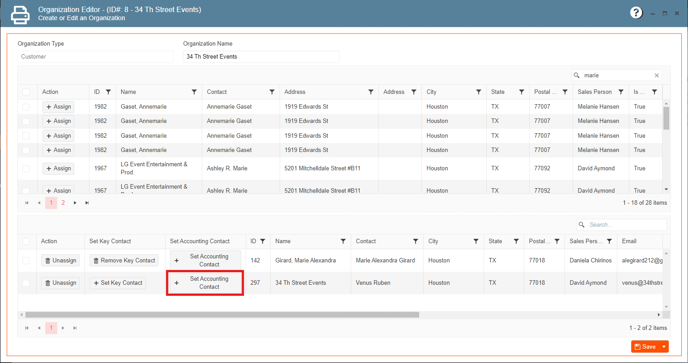Viewport: 688px width, 363px height.
Task: Go to the first page in the upper grid pager
Action: coord(27,203)
